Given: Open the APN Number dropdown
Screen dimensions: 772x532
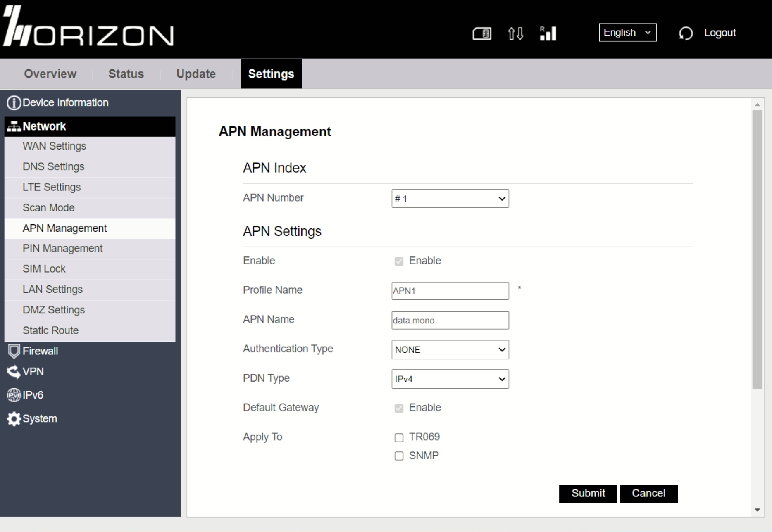Looking at the screenshot, I should (x=450, y=199).
